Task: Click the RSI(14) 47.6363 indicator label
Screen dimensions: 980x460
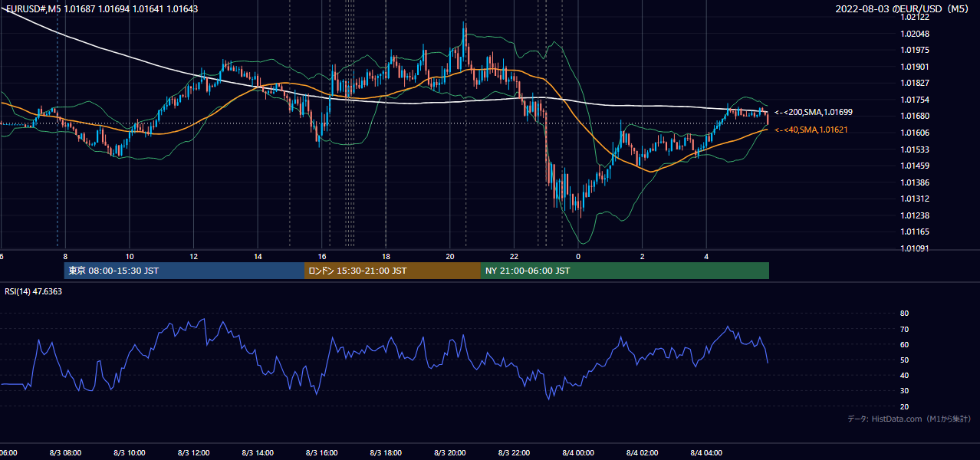Action: tap(34, 291)
